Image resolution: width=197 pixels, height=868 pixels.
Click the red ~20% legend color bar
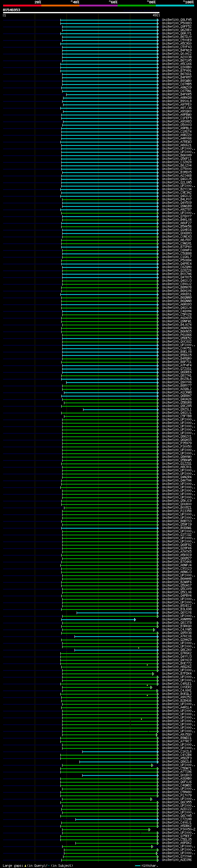pyautogui.click(x=22, y=6)
